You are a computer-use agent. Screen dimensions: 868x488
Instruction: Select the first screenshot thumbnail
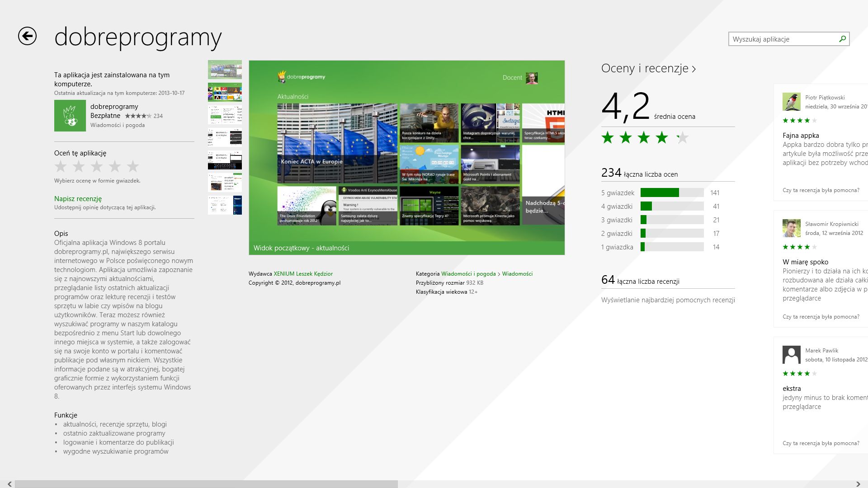225,70
